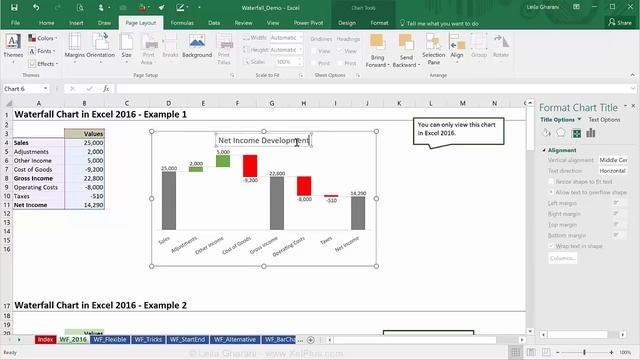Toggle Gridlines Print checkbox

(314, 63)
